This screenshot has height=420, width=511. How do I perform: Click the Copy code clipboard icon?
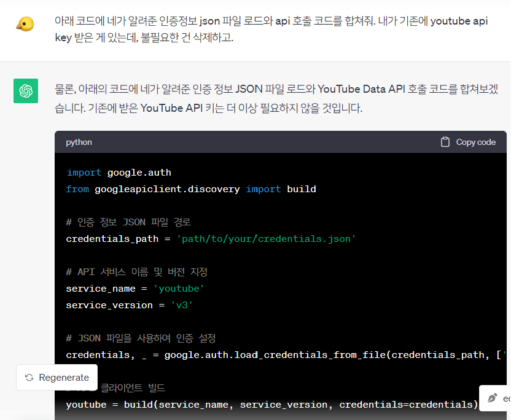click(x=445, y=142)
